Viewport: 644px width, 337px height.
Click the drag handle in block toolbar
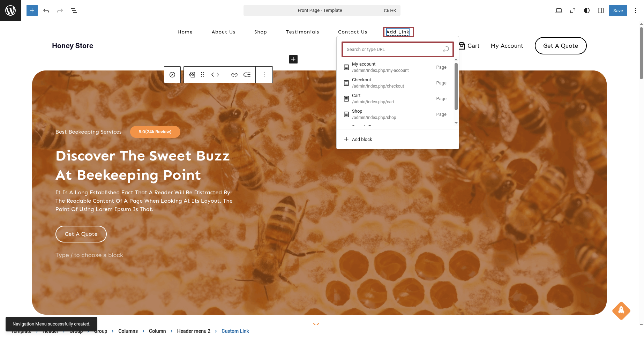[x=203, y=75]
